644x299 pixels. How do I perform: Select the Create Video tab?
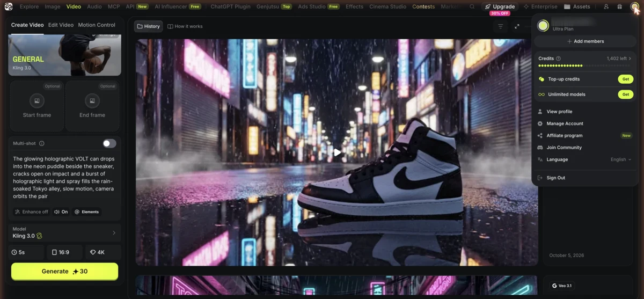27,25
